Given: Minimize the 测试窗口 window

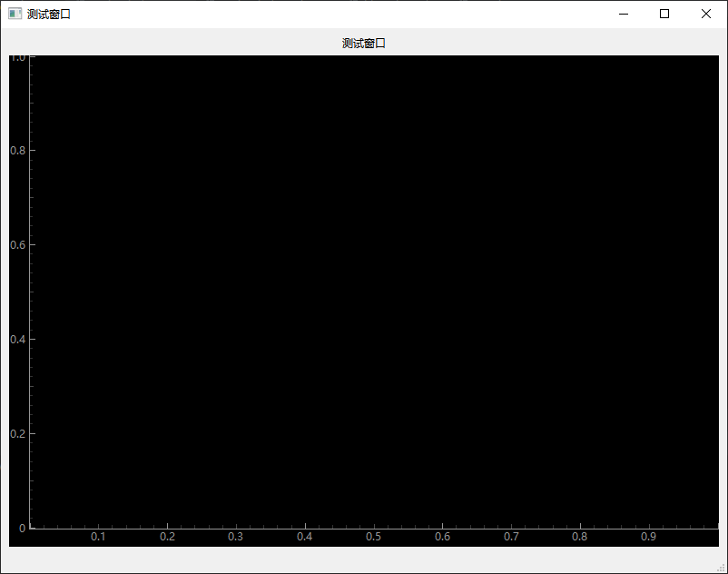Looking at the screenshot, I should 624,14.
